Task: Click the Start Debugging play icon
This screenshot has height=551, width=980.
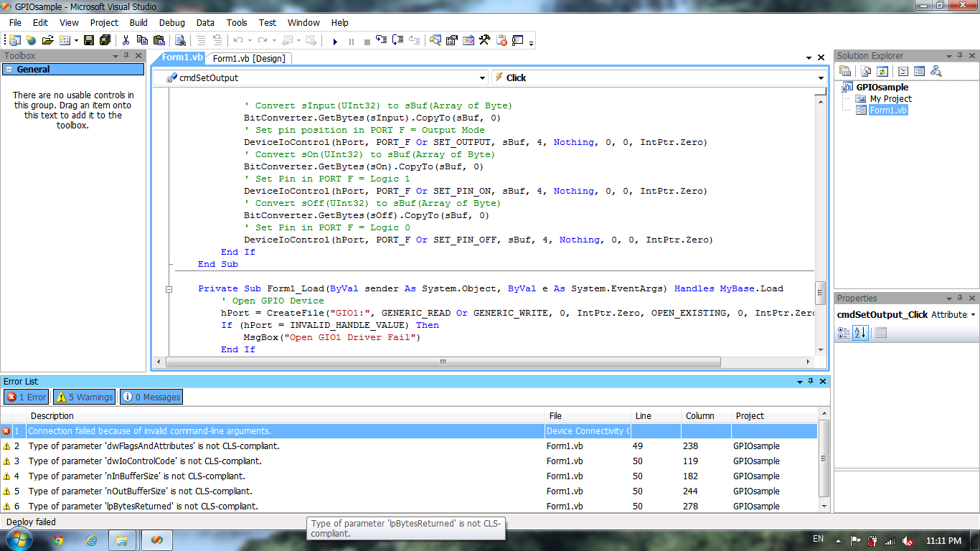Action: point(335,41)
